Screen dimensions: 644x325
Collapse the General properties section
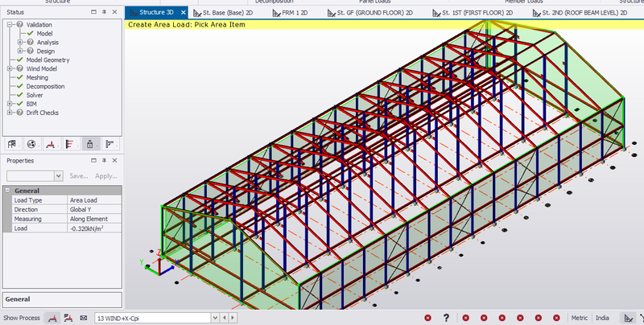[x=7, y=191]
